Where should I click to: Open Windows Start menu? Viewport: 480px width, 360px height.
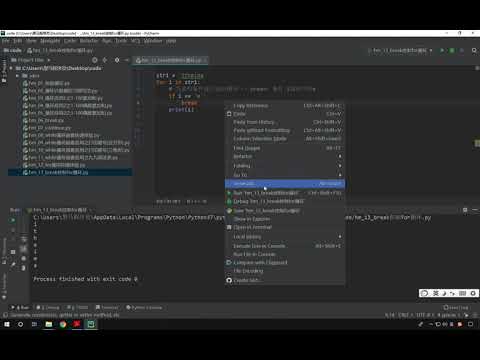pos(7,324)
